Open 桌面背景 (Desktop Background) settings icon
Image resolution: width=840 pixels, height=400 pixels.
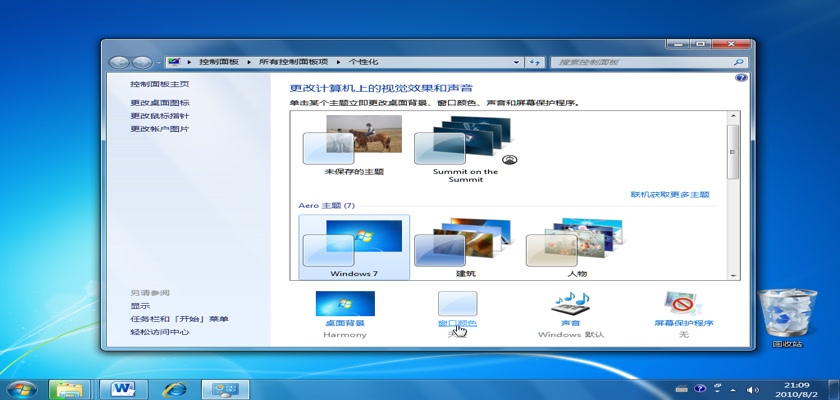pyautogui.click(x=345, y=304)
